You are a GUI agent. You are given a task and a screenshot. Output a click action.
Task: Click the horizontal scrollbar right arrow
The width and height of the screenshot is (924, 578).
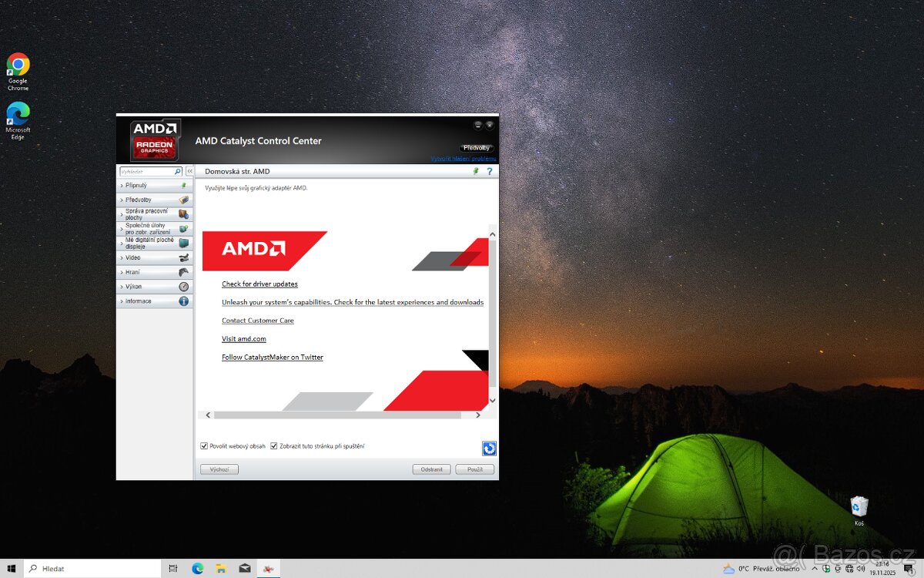click(478, 415)
